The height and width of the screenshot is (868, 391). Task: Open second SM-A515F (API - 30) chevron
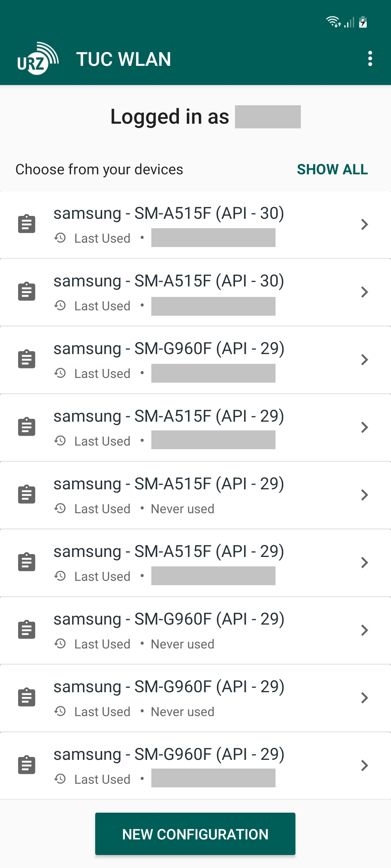tap(364, 292)
